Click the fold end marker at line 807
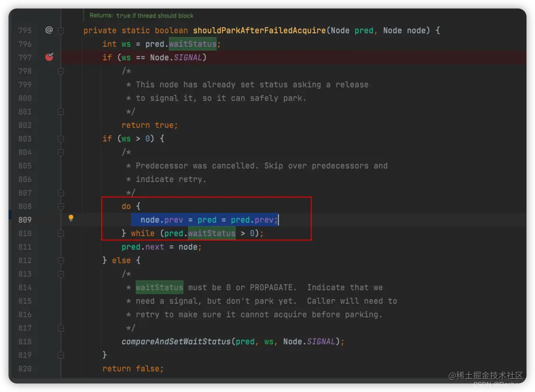The image size is (535, 392). click(x=61, y=193)
